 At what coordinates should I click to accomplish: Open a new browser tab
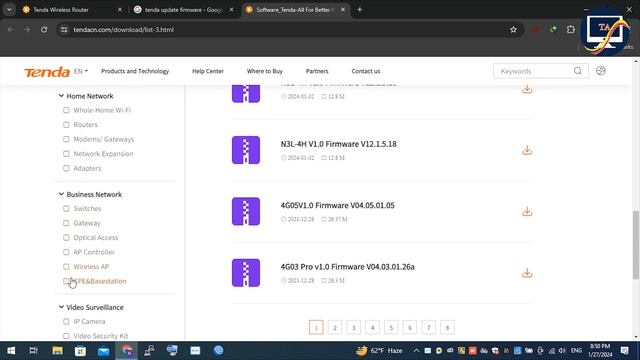(x=359, y=9)
